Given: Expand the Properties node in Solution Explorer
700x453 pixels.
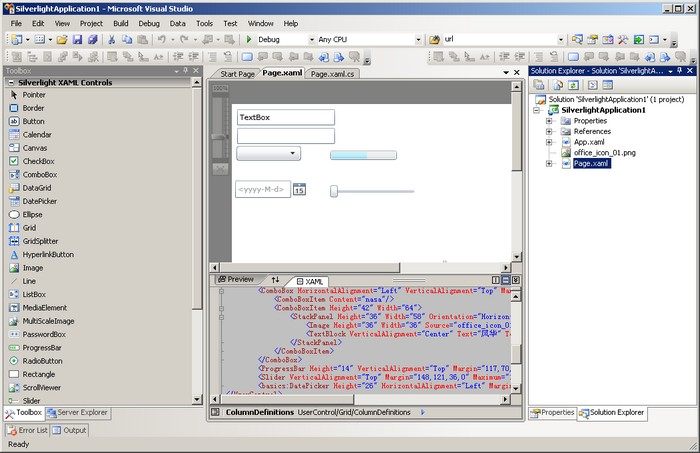Looking at the screenshot, I should 549,121.
